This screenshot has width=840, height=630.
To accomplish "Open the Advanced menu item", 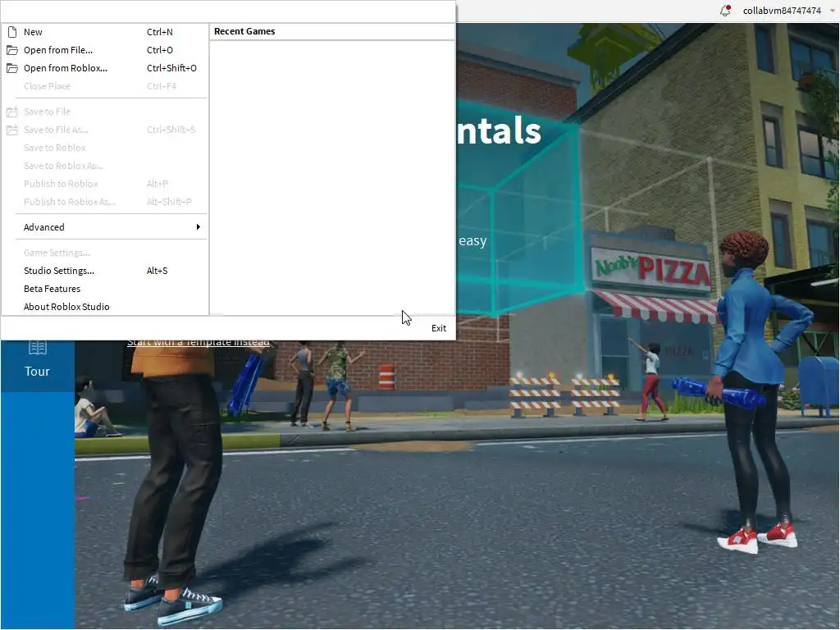I will tap(105, 227).
